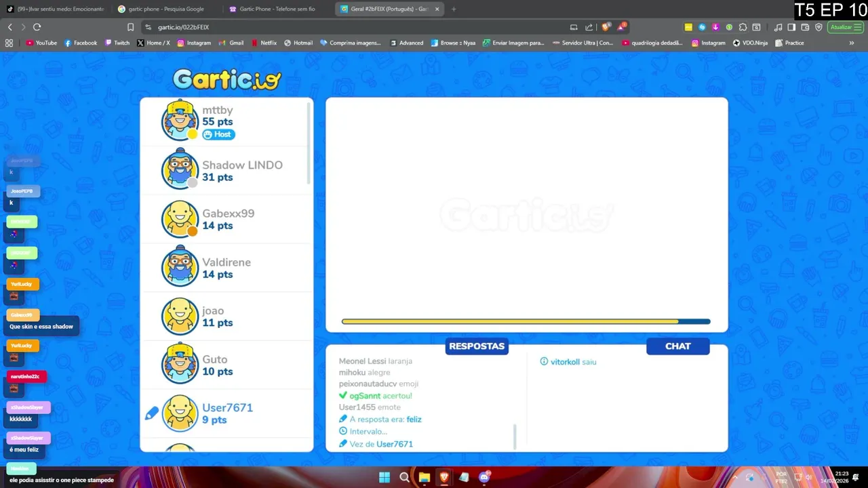Click the Brave browser taskbar icon
This screenshot has height=488, width=868.
tap(444, 477)
